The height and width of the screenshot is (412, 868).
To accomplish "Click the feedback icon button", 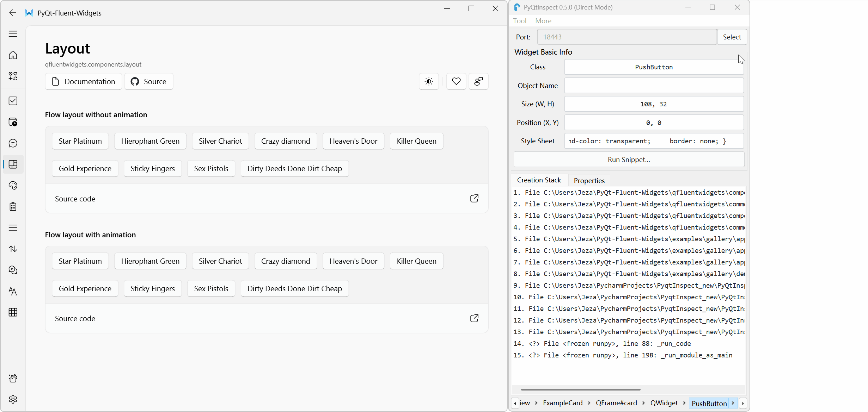I will pos(478,82).
